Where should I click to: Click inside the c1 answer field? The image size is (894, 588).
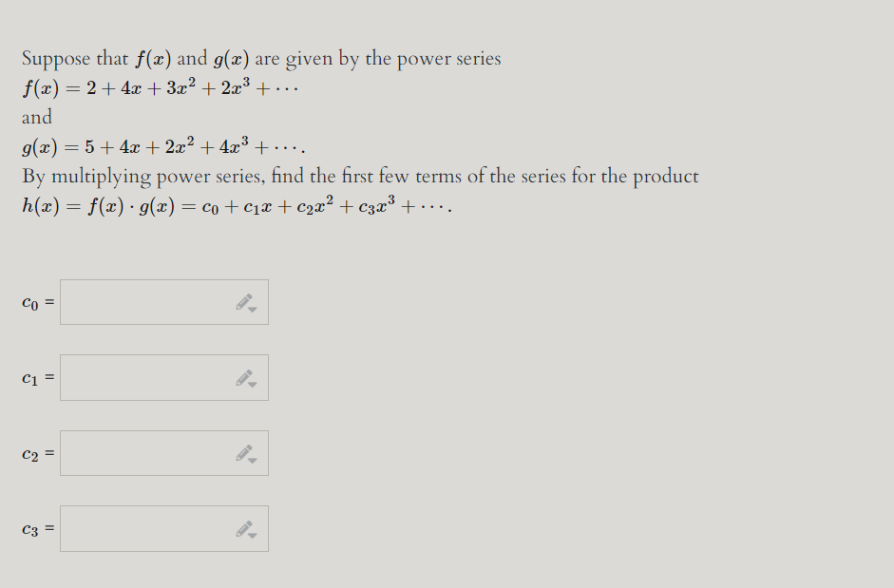click(x=143, y=377)
